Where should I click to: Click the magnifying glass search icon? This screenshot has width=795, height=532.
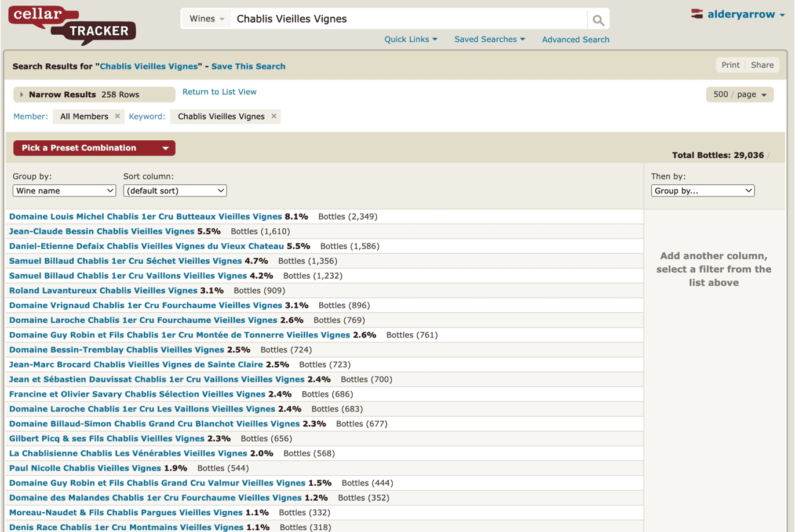pos(599,20)
